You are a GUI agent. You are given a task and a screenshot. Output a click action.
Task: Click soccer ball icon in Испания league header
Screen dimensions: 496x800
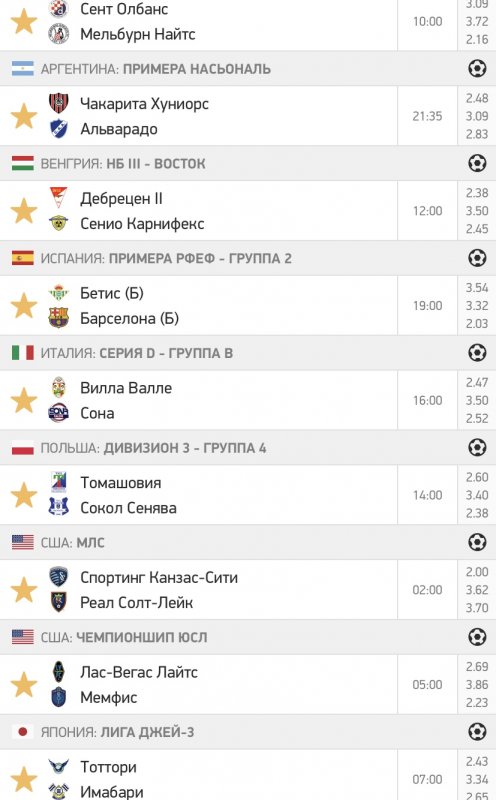[x=477, y=258]
